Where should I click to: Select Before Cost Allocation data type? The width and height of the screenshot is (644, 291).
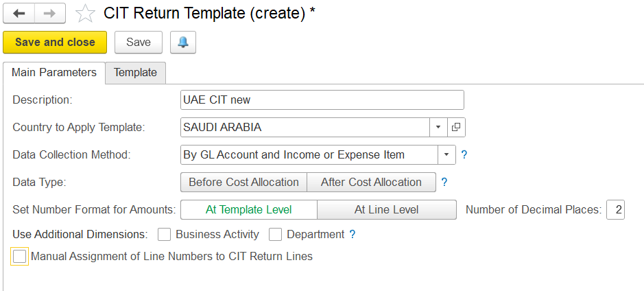click(x=244, y=182)
